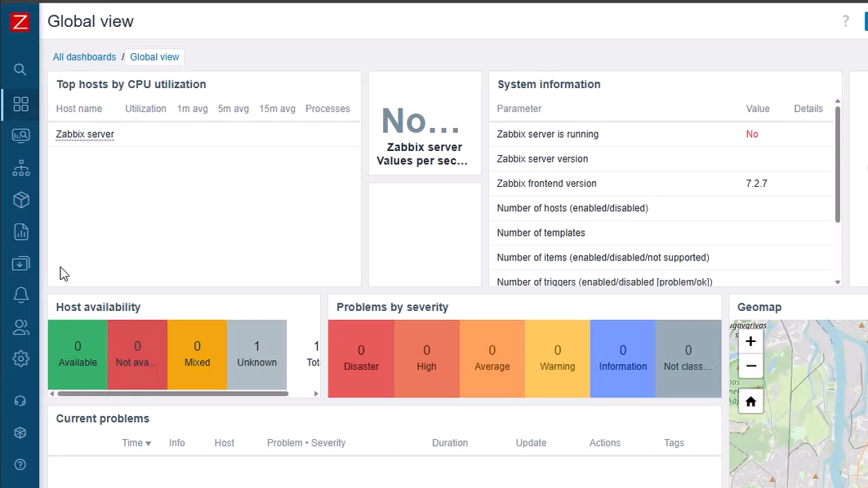
Task: Click the Actions column header
Action: (605, 443)
